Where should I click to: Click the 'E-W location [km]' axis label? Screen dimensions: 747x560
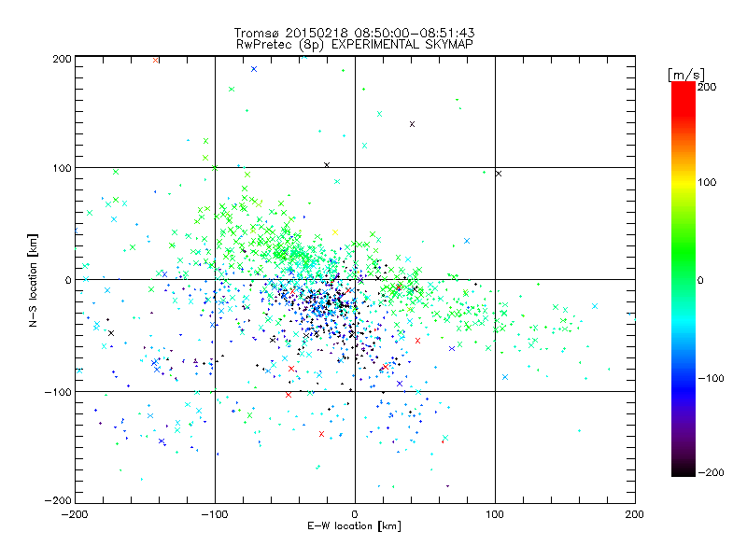354,526
